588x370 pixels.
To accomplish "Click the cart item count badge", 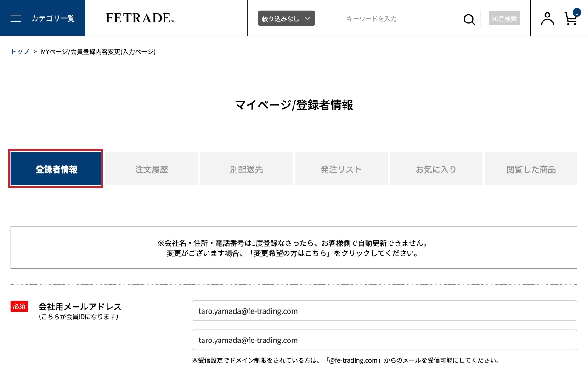I will point(577,12).
